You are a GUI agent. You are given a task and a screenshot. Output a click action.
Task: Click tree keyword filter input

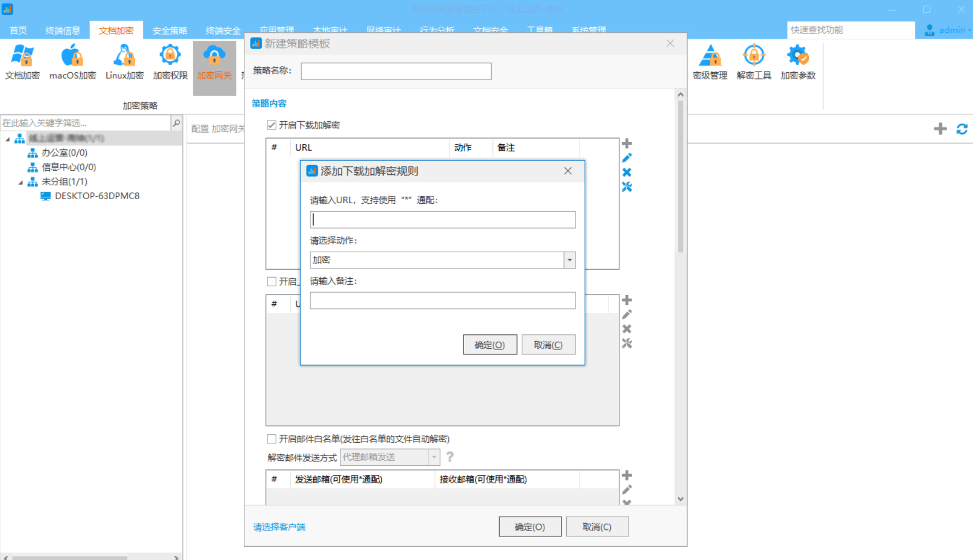(x=86, y=123)
